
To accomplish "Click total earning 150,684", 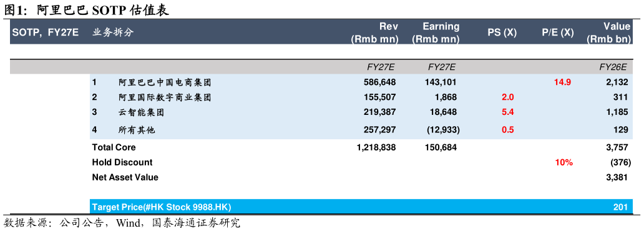I will coord(441,147).
